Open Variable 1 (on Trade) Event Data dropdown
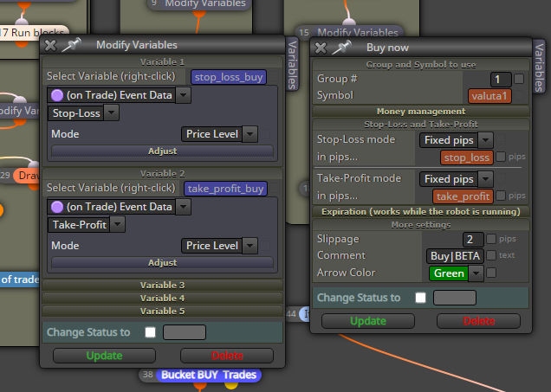551x392 pixels. click(x=184, y=95)
